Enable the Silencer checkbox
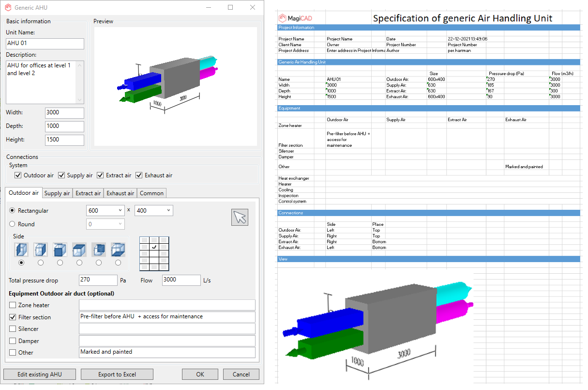This screenshot has width=588, height=390. [x=13, y=329]
